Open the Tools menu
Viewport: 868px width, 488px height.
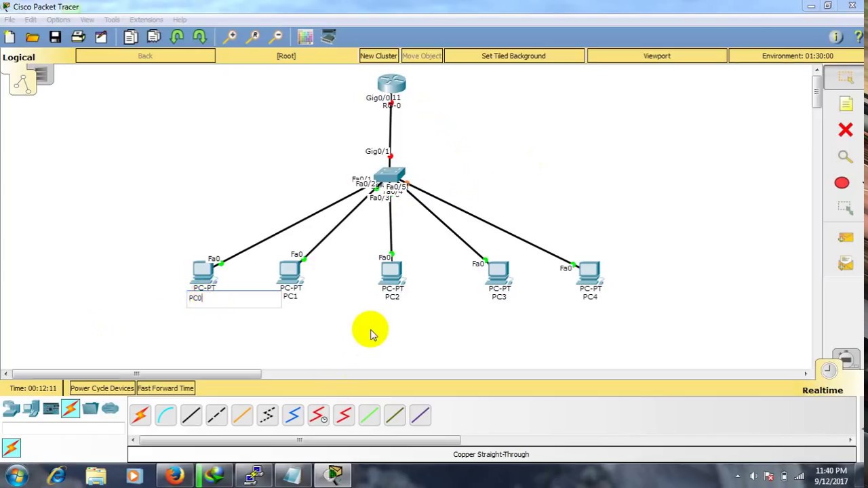pos(112,20)
